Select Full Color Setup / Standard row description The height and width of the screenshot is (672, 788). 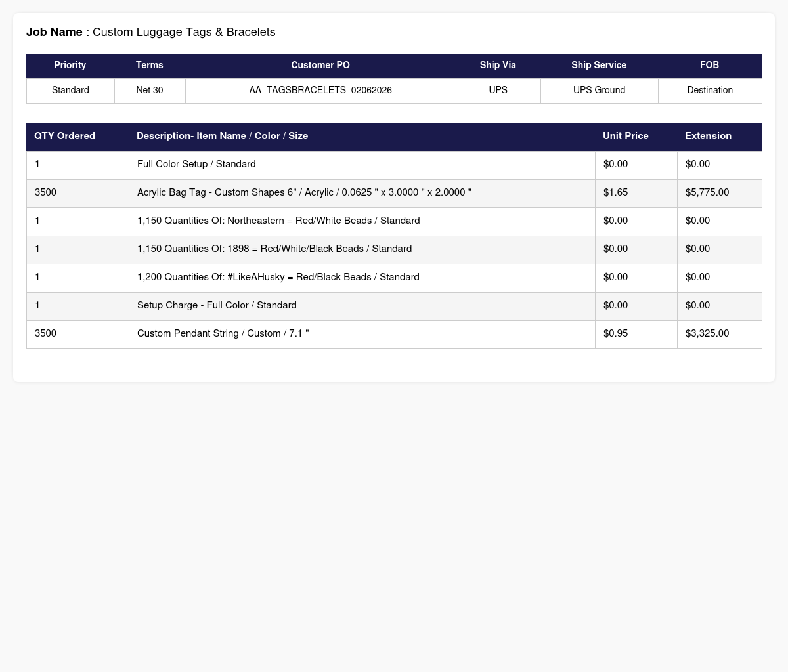click(x=196, y=164)
